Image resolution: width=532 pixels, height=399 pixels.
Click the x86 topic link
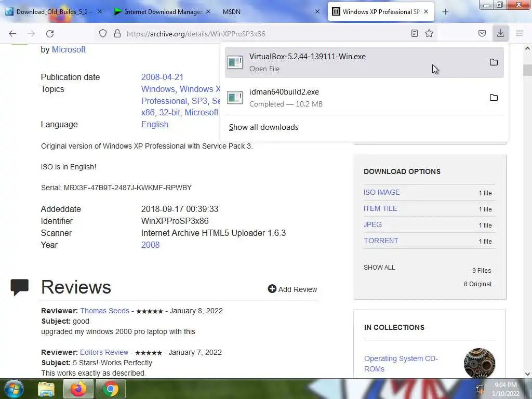[x=148, y=112]
